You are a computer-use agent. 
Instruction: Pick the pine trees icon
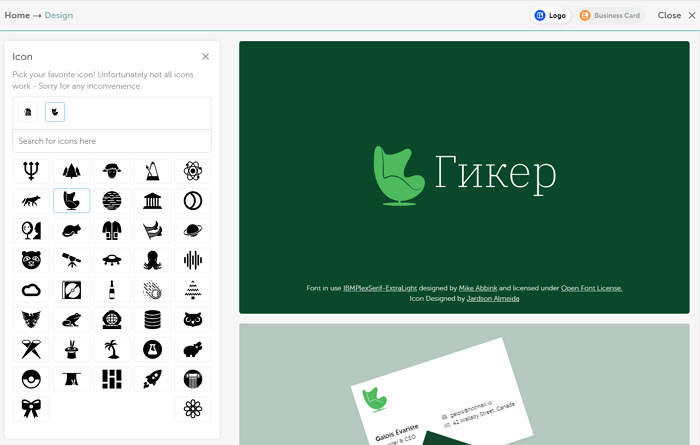[x=71, y=171]
